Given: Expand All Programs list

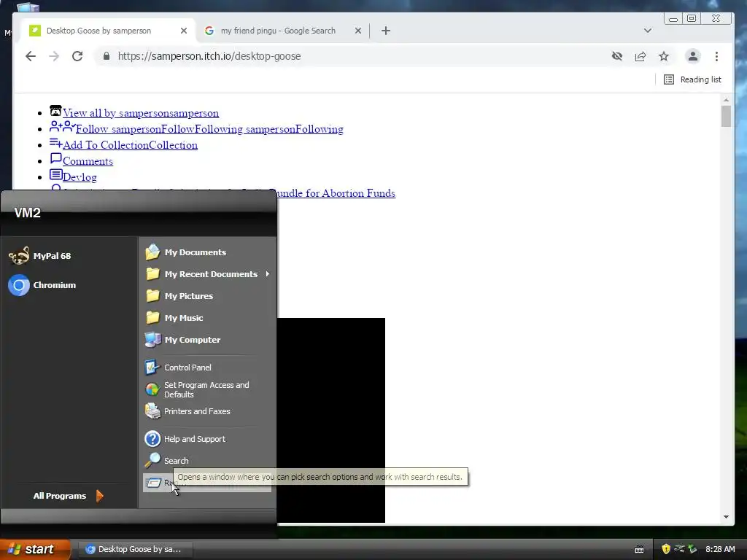Looking at the screenshot, I should click(68, 496).
